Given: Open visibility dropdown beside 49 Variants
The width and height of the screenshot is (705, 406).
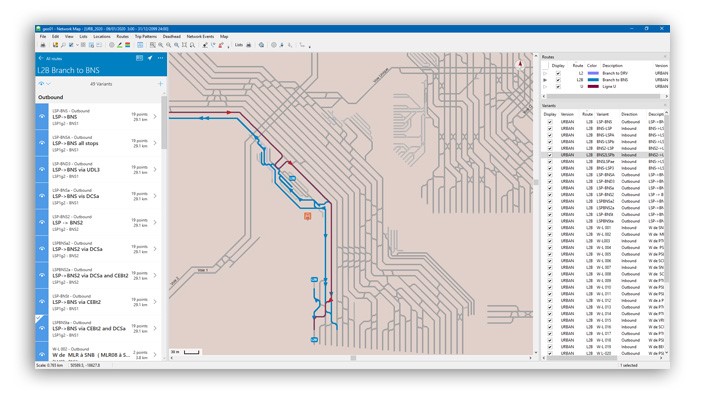Looking at the screenshot, I should tap(49, 84).
